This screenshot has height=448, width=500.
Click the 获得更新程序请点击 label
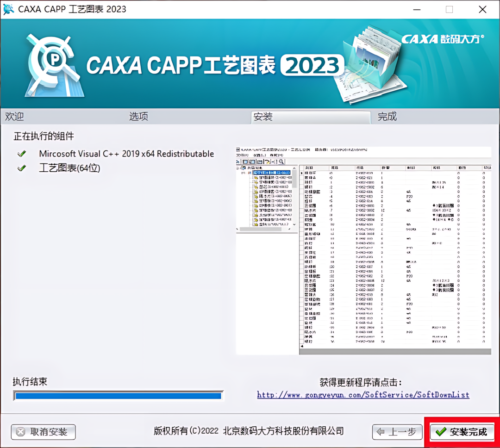click(x=361, y=382)
